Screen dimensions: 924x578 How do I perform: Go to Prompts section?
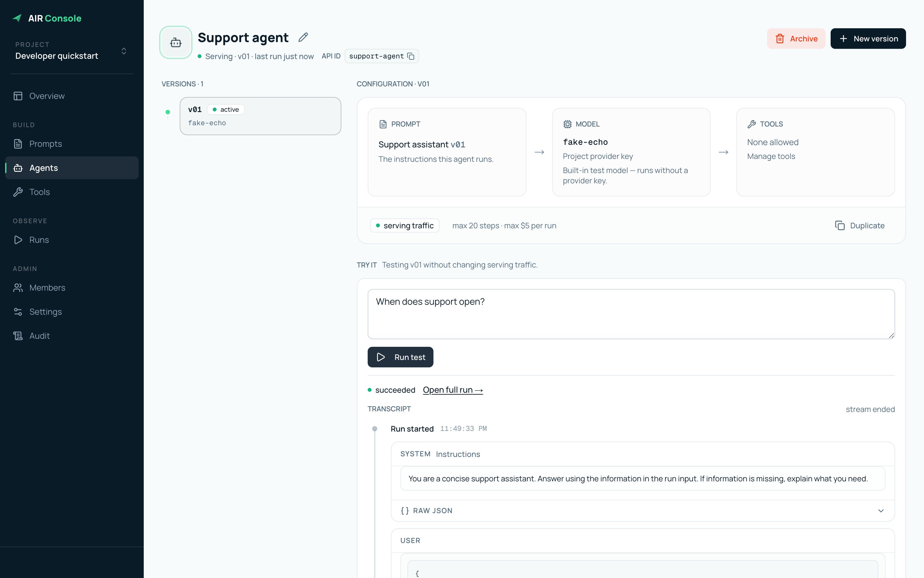pos(72,144)
